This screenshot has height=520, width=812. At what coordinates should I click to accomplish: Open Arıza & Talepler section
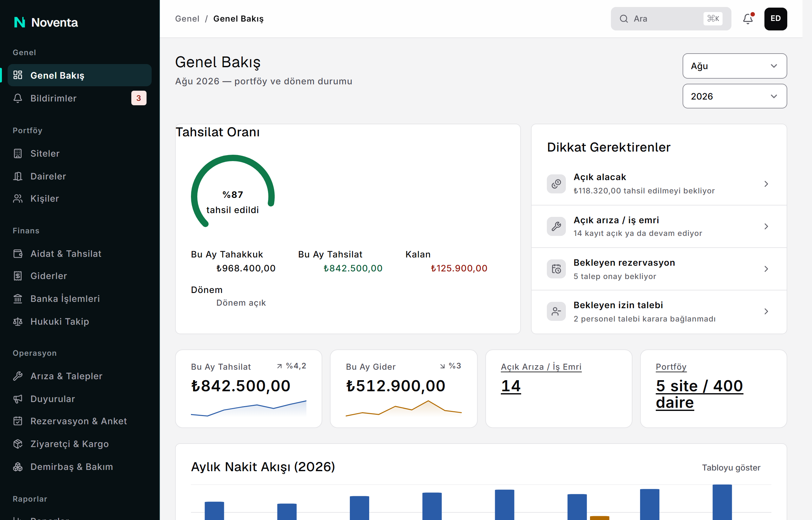pos(79,376)
